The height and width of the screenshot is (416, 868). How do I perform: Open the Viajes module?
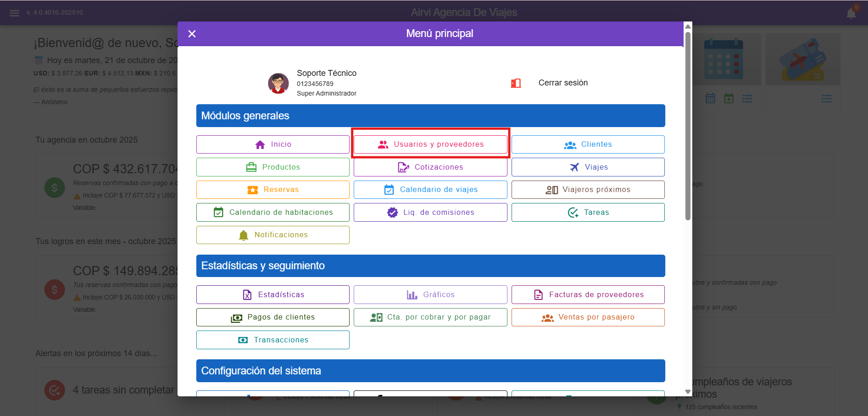point(588,167)
